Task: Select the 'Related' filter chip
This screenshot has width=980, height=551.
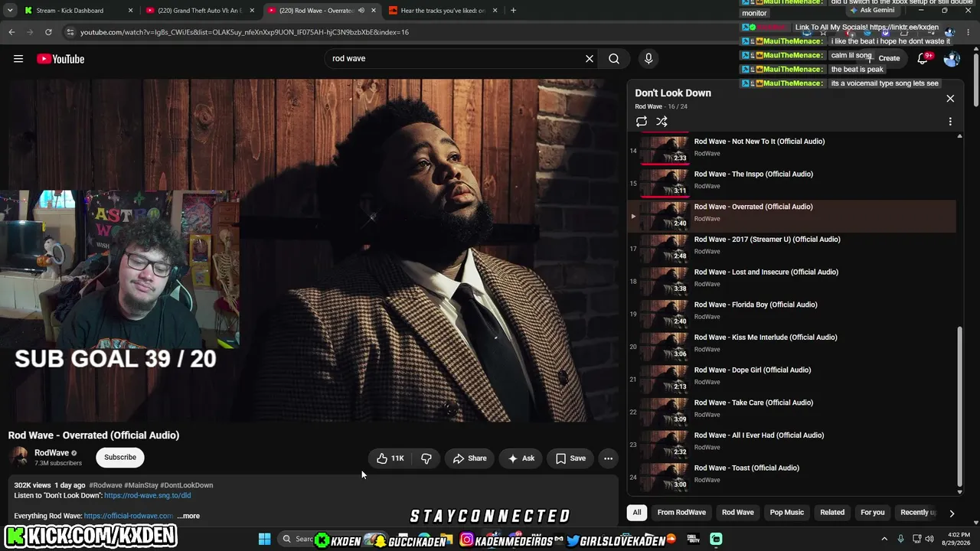Action: (832, 513)
